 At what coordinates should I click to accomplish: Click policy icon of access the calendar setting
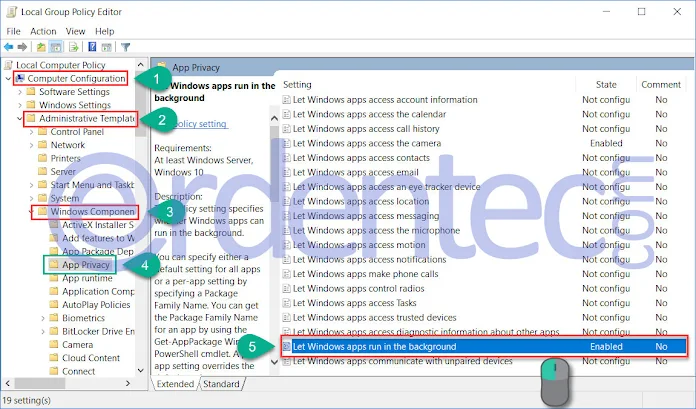[x=287, y=114]
